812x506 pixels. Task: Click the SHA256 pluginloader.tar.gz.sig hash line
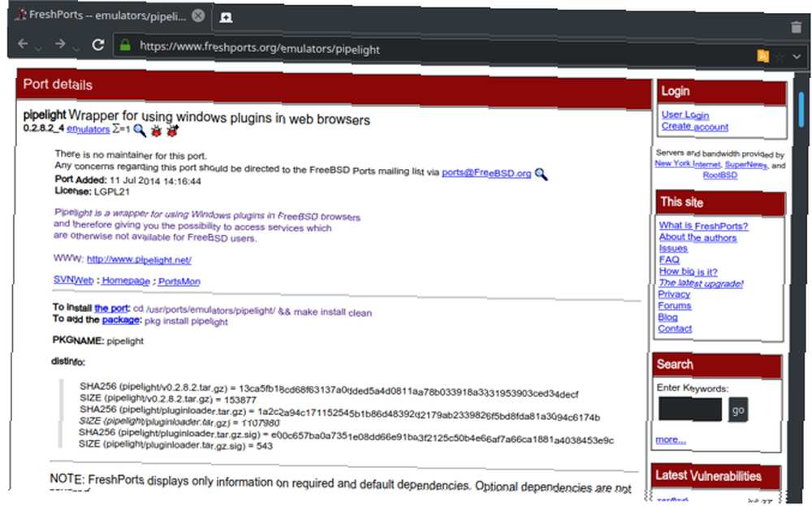pos(346,436)
